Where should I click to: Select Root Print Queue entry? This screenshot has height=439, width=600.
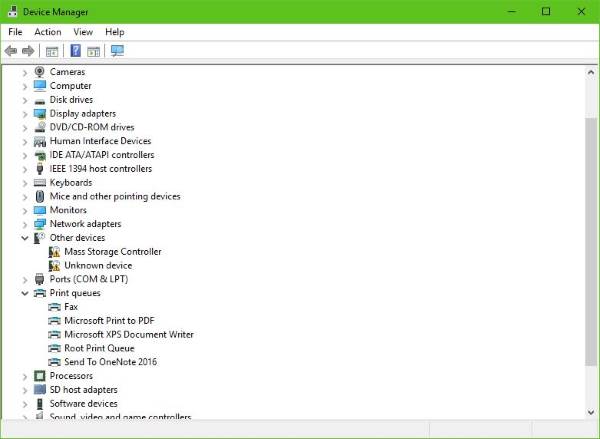(x=99, y=348)
